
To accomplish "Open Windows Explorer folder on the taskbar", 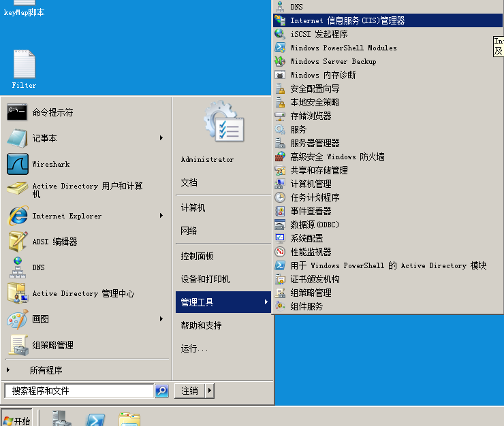I will pyautogui.click(x=129, y=419).
